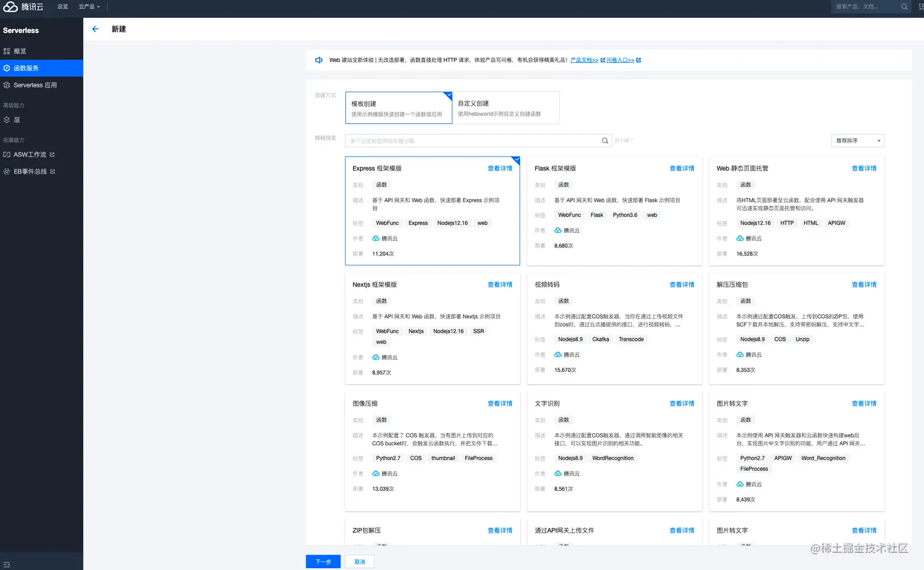The image size is (924, 570).
Task: Click the Ckafka tag in 视频转码 card
Action: pos(601,339)
